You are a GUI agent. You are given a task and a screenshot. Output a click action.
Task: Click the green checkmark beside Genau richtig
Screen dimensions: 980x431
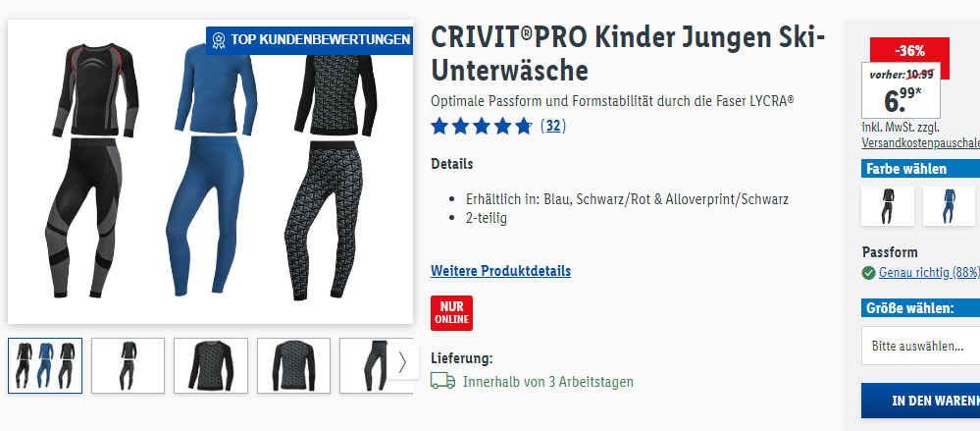click(x=868, y=273)
